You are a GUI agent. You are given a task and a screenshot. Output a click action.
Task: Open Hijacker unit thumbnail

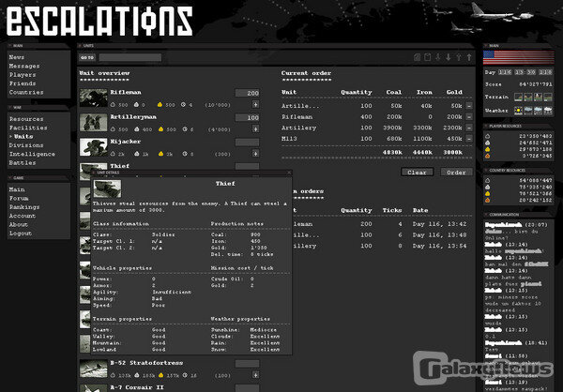[x=93, y=147]
